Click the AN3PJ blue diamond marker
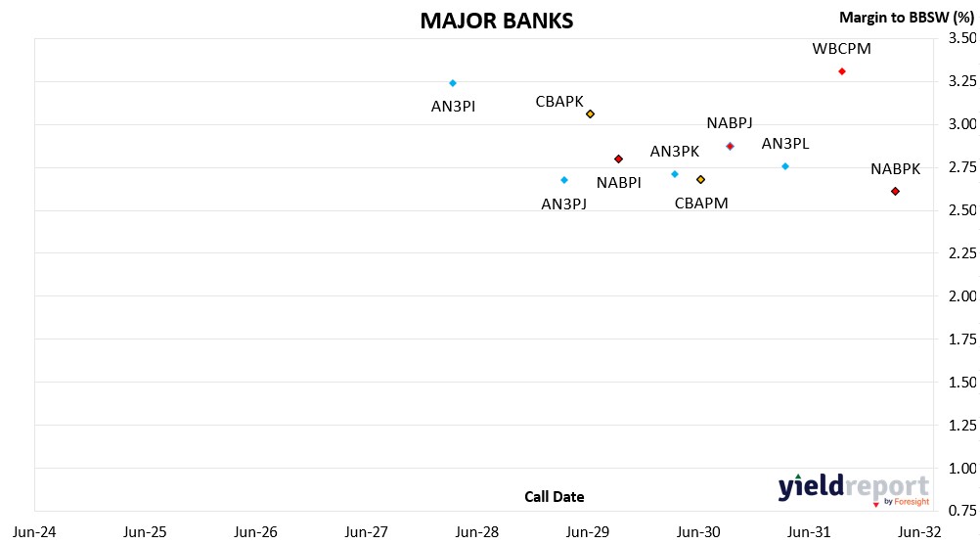The width and height of the screenshot is (980, 544). pyautogui.click(x=563, y=180)
